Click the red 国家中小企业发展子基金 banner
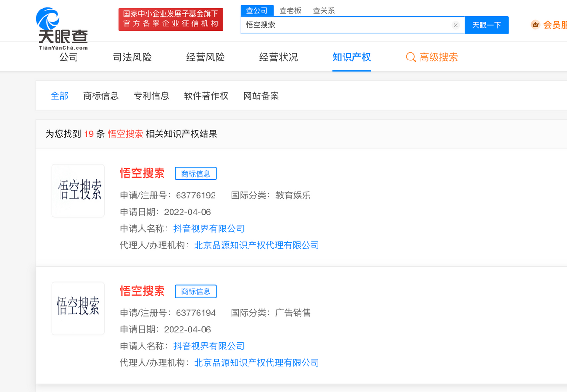This screenshot has width=567, height=392. click(171, 19)
